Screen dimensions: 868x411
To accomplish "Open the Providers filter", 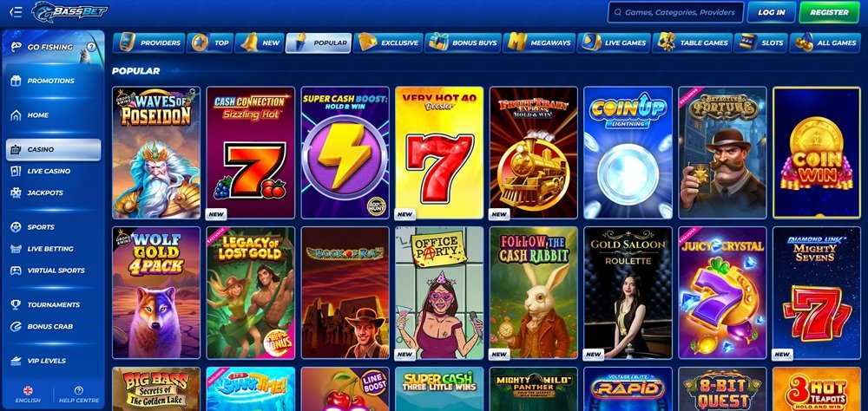I will click(x=149, y=42).
